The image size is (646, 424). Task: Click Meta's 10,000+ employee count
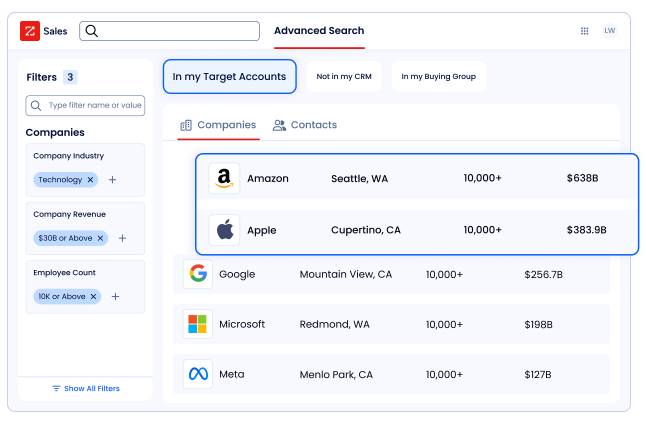pyautogui.click(x=444, y=375)
